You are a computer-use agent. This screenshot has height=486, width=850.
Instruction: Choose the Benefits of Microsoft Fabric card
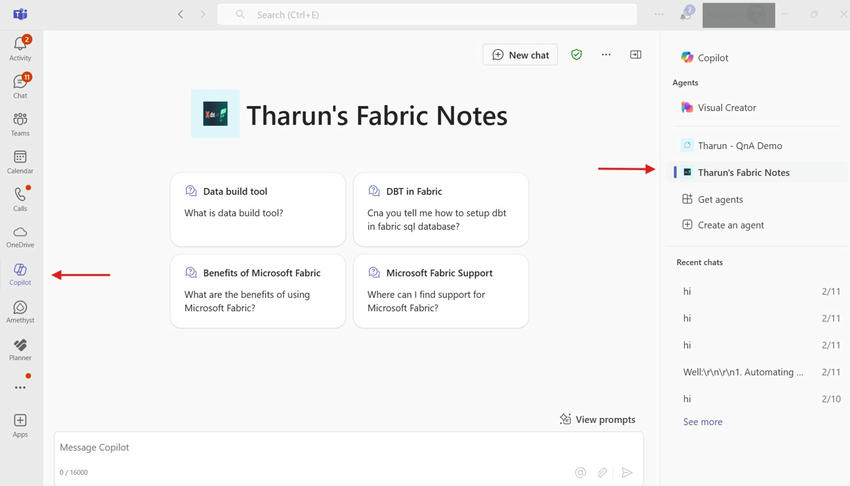coord(258,291)
